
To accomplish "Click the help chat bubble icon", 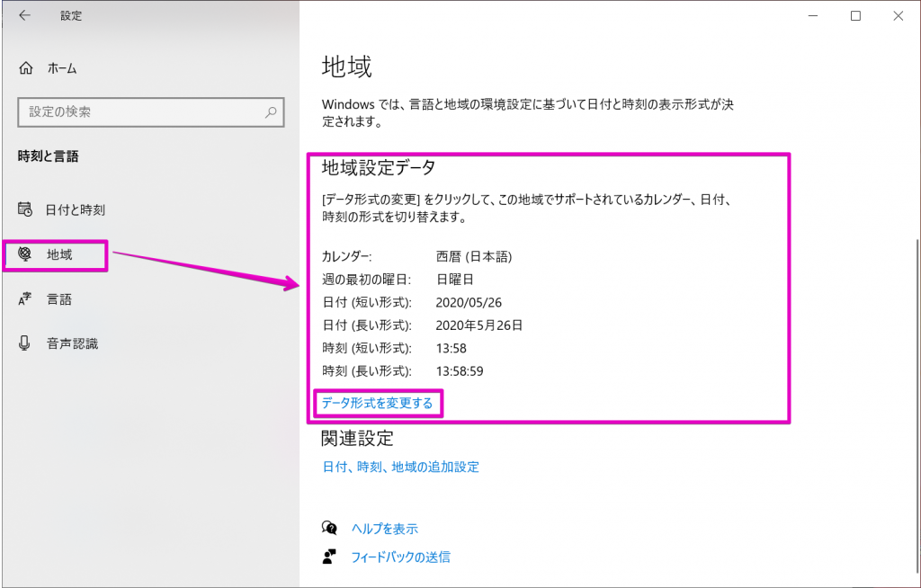I will (329, 528).
